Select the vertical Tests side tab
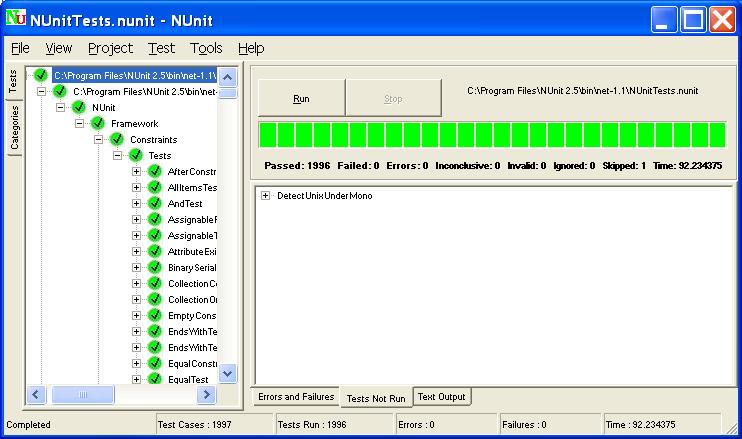Image resolution: width=742 pixels, height=439 pixels. (13, 82)
